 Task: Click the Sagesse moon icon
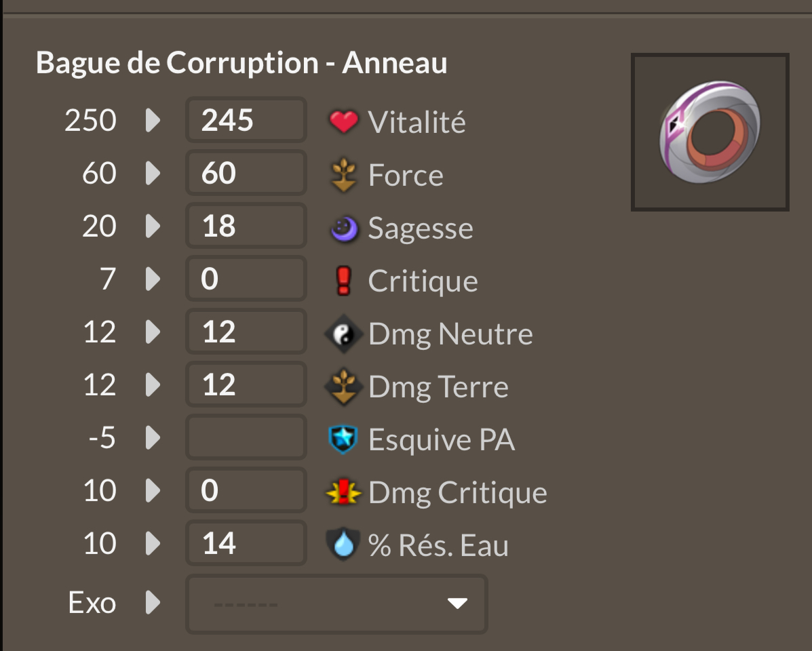(x=344, y=229)
